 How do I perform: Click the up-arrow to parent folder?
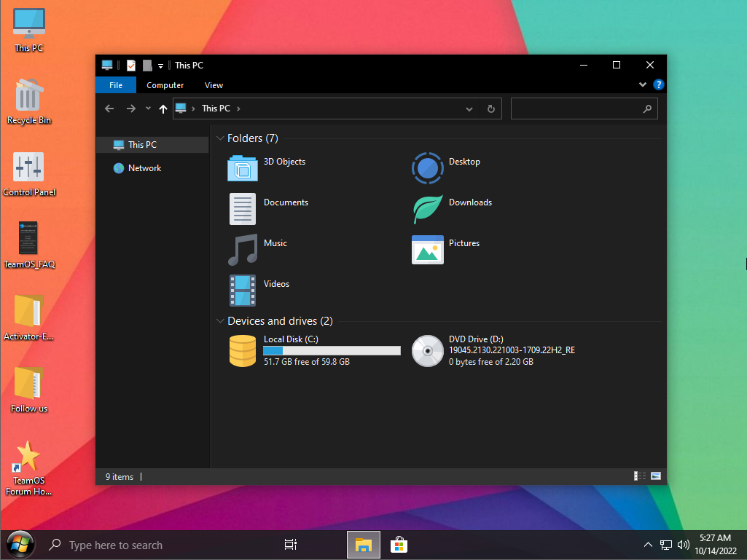coord(163,109)
